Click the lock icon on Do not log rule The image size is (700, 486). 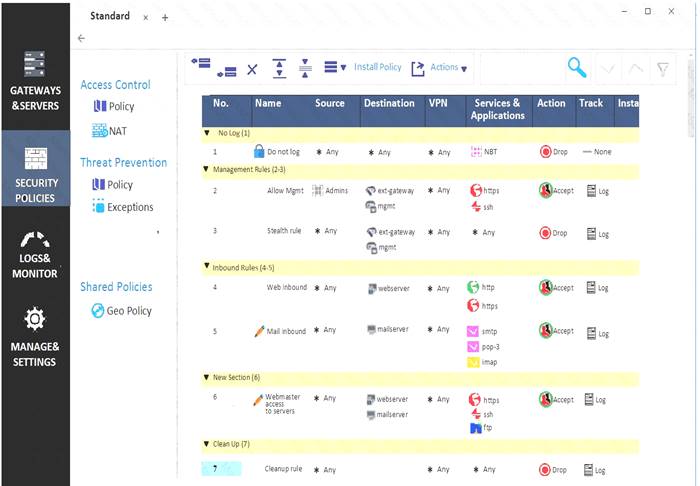pos(259,151)
